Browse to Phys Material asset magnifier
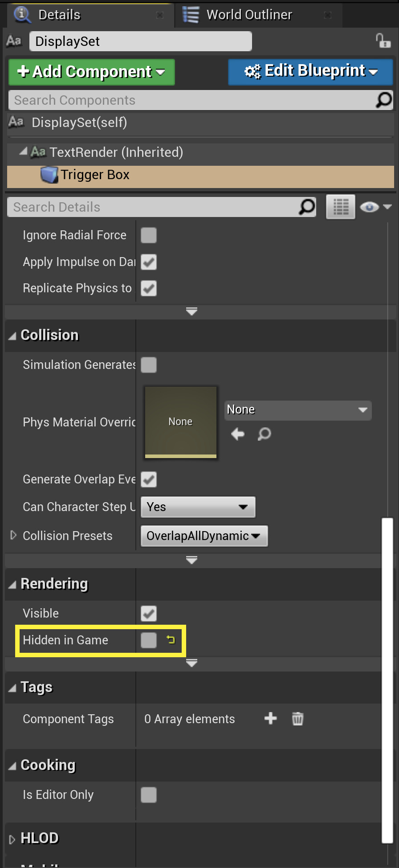Viewport: 399px width, 868px height. [x=265, y=434]
